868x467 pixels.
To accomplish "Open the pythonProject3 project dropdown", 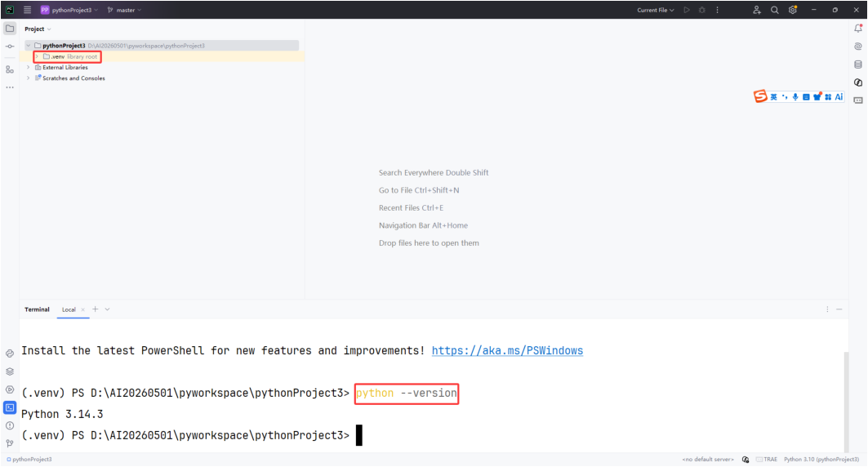I will 69,10.
